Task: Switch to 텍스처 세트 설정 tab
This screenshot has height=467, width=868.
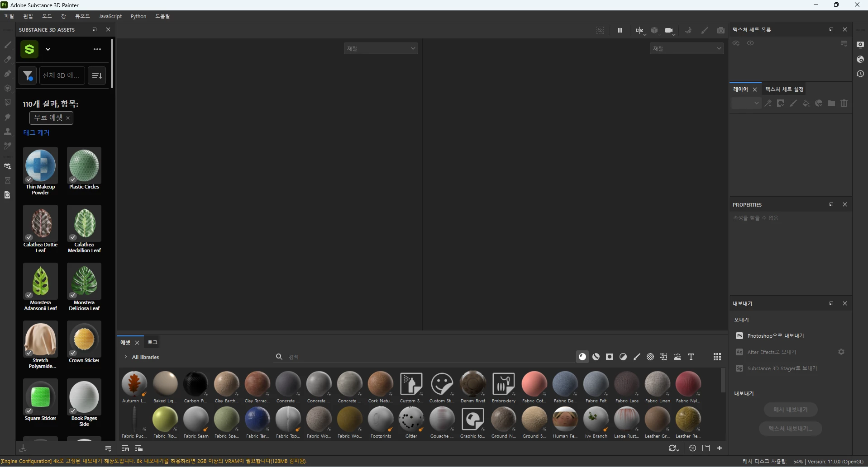Action: pos(784,90)
